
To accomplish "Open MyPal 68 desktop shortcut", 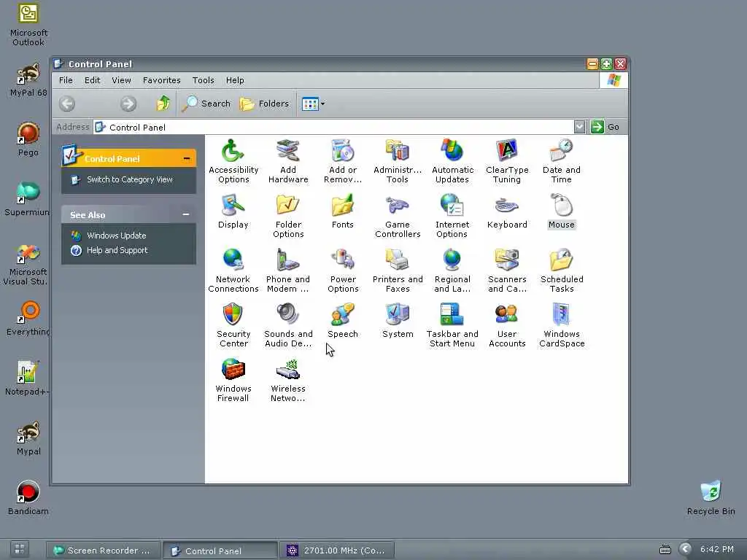I will (x=28, y=80).
